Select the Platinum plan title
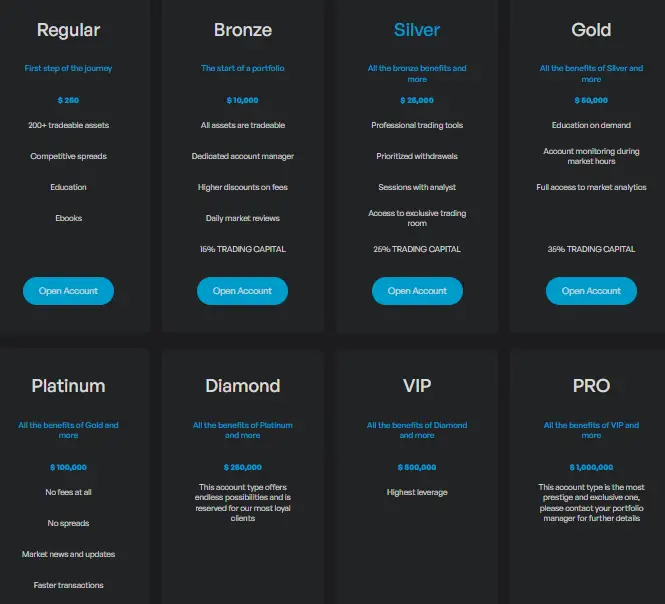The height and width of the screenshot is (604, 665). pyautogui.click(x=68, y=386)
